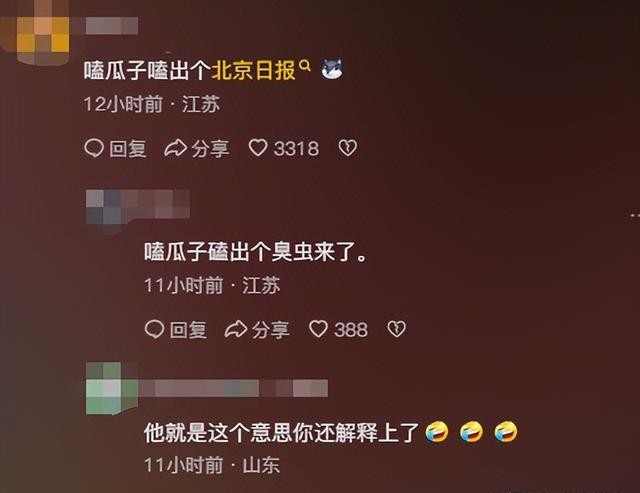Open the 北京日报 search keyword link

click(253, 70)
